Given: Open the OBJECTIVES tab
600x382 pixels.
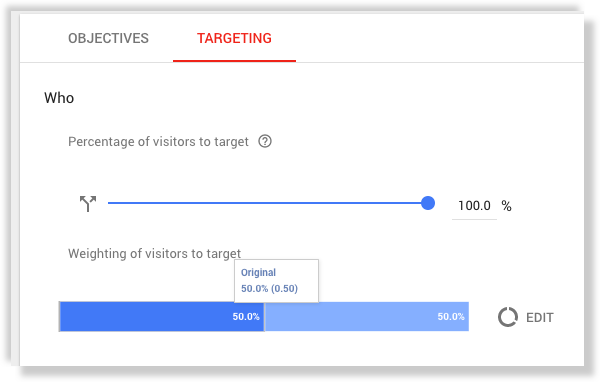Looking at the screenshot, I should coord(108,38).
